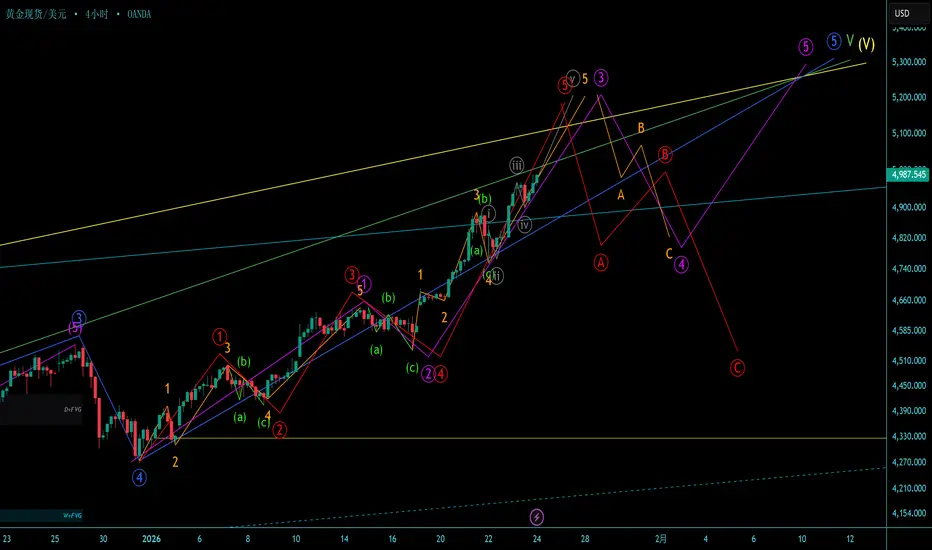Open the USD currency selector
Viewport: 932px width, 550px height.
tap(908, 13)
